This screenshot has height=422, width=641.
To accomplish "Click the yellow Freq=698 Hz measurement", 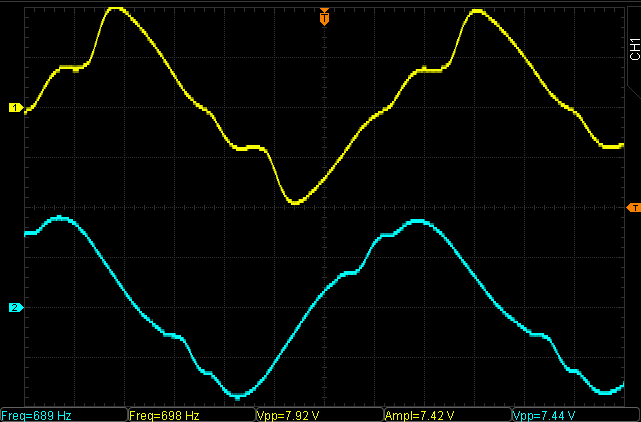I will 192,415.
